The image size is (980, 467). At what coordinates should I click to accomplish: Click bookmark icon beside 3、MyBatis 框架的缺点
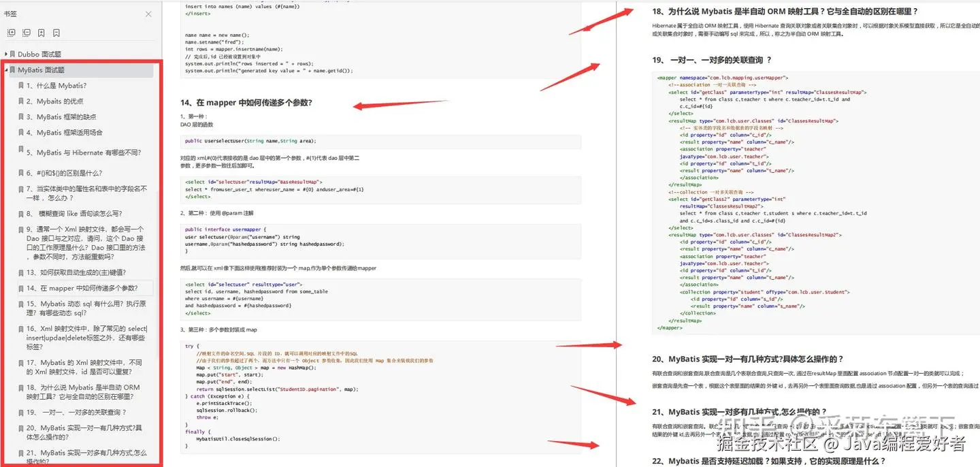pos(22,117)
